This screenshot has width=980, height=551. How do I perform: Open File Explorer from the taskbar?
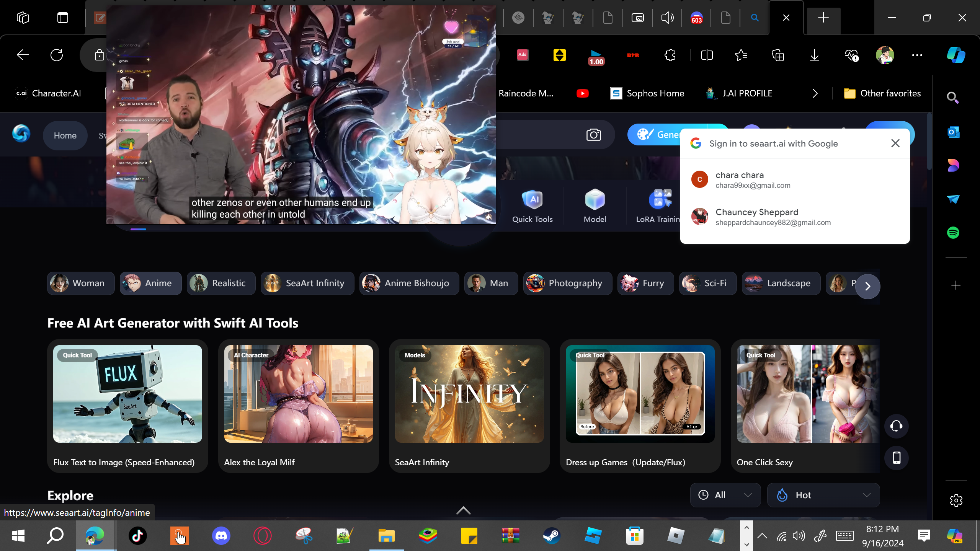coord(386,536)
